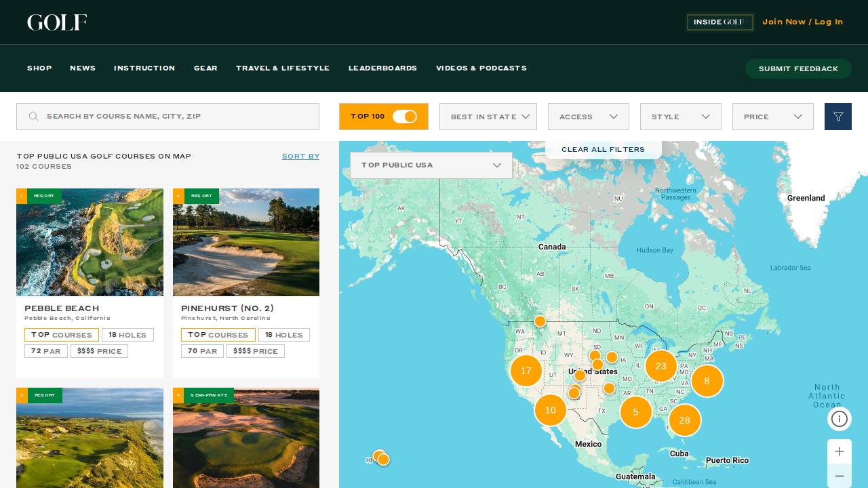Click the search magnifier icon
The height and width of the screenshot is (488, 868).
pyautogui.click(x=34, y=117)
